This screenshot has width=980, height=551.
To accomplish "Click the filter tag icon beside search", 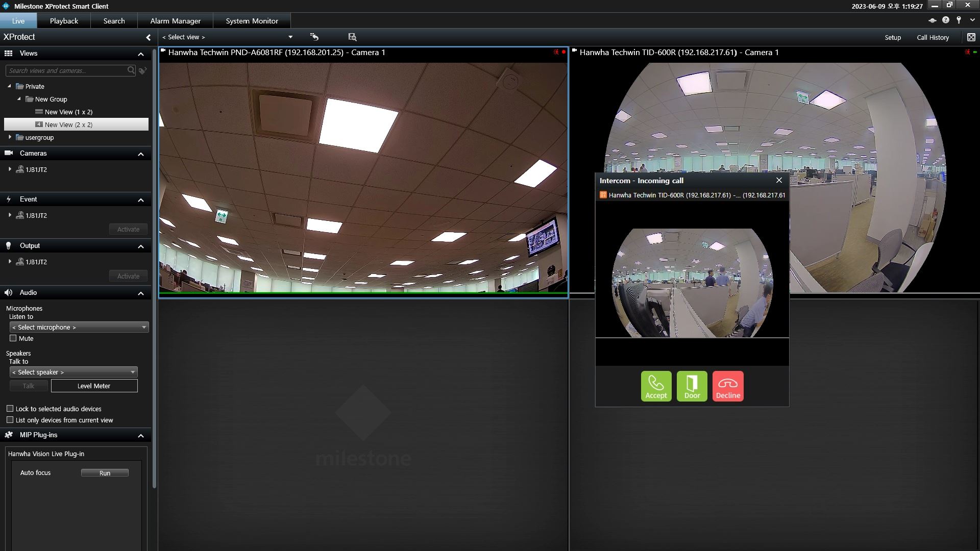I will click(143, 70).
